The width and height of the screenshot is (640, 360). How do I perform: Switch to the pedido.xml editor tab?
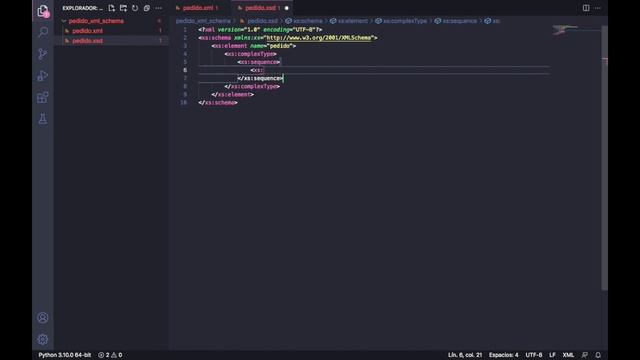coord(200,8)
